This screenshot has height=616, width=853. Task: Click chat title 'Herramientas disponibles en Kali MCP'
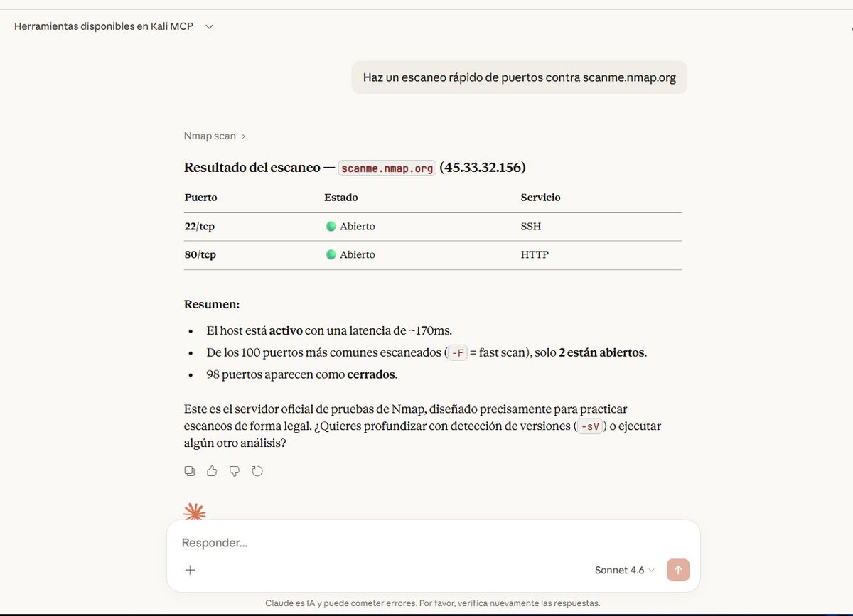click(x=104, y=26)
